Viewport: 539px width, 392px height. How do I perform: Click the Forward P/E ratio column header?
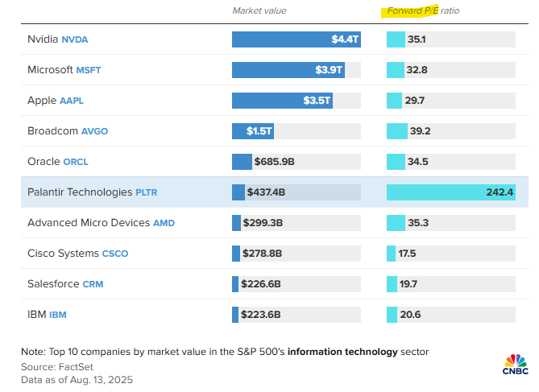click(422, 11)
